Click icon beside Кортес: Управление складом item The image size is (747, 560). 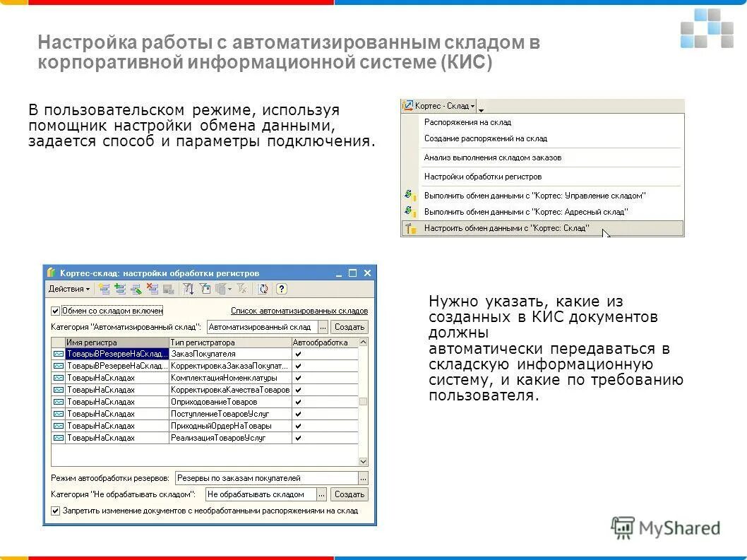pos(410,195)
